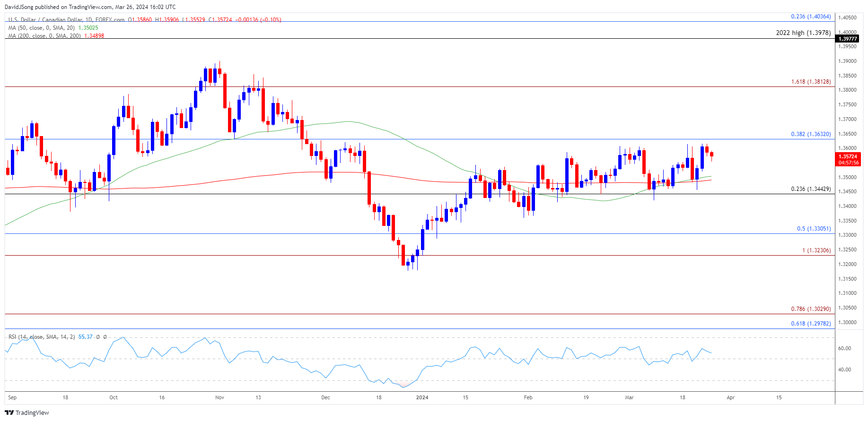Screen dimensions: 868x421
Task: Click the RSI 40.00 axis label
Action: [x=844, y=369]
